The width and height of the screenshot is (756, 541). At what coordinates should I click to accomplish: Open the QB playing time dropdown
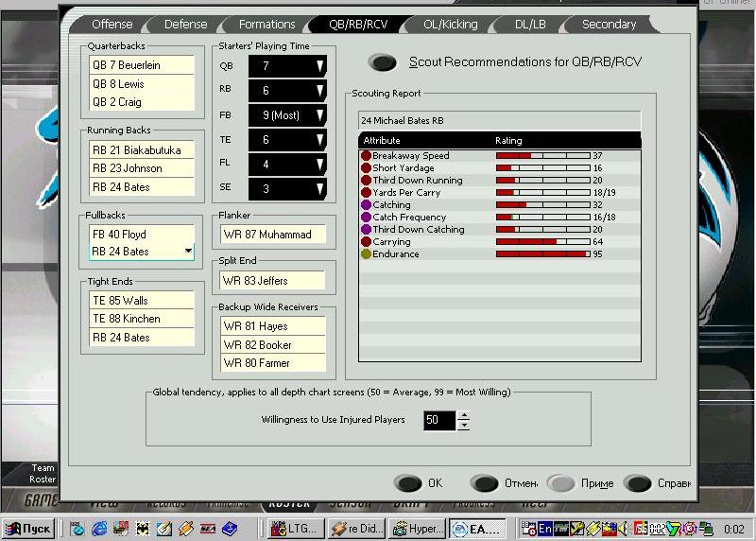pyautogui.click(x=319, y=66)
